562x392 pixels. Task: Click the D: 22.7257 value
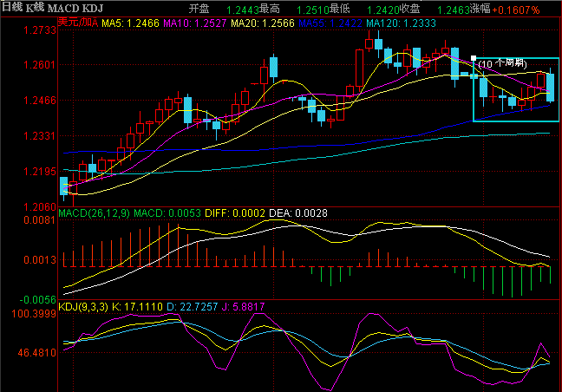pos(193,307)
